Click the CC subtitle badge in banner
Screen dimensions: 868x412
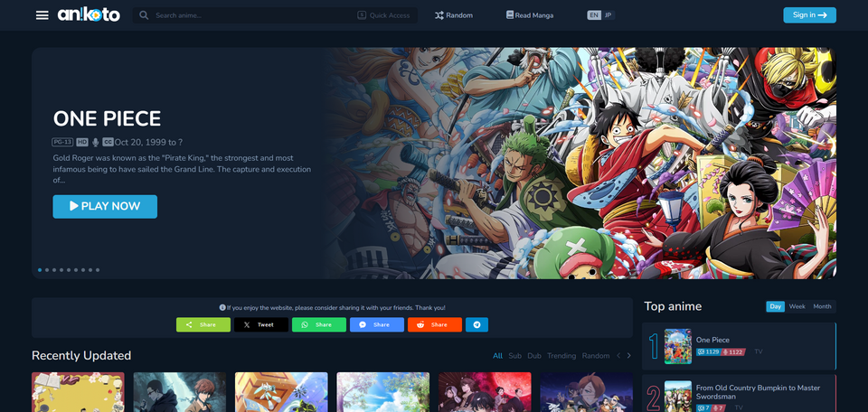[x=108, y=142]
